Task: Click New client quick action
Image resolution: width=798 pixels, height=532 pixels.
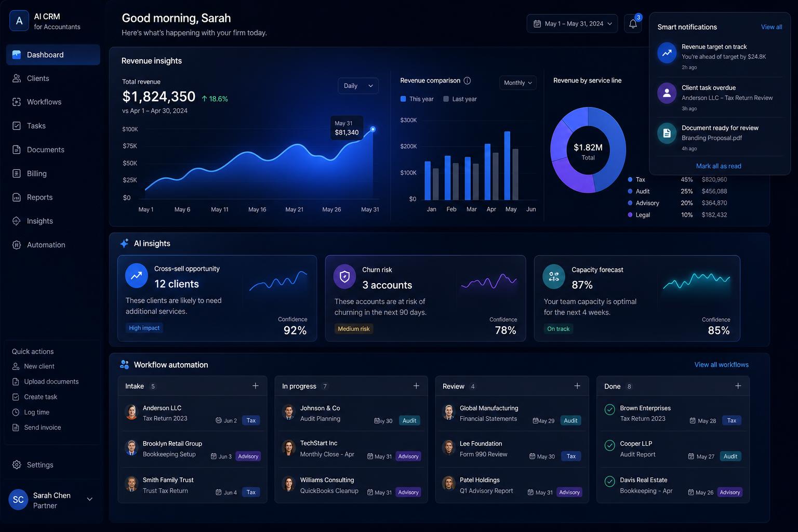Action: click(x=33, y=366)
